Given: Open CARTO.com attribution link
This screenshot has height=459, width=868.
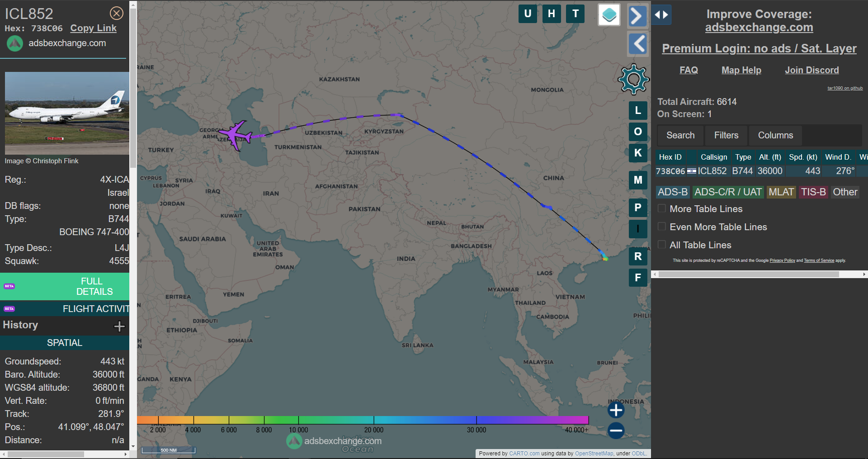Looking at the screenshot, I should pyautogui.click(x=524, y=454).
